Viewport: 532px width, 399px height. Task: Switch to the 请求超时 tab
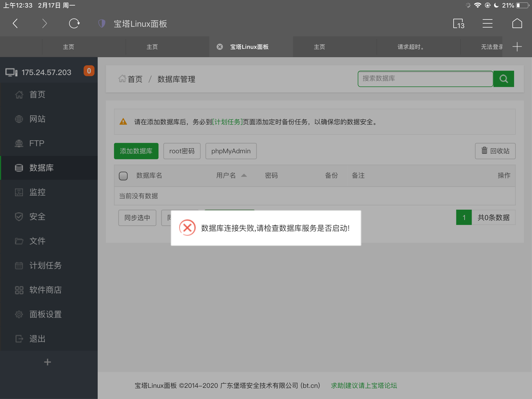point(411,47)
